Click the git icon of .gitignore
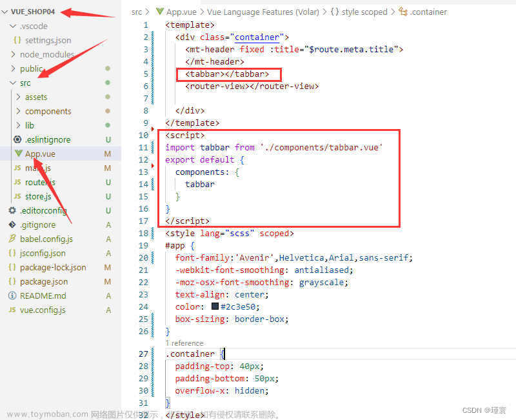 pos(12,225)
